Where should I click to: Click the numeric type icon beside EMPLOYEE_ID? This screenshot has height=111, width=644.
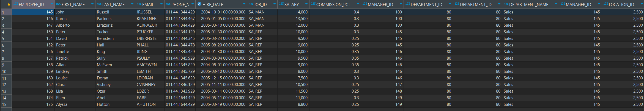pos(16,4)
